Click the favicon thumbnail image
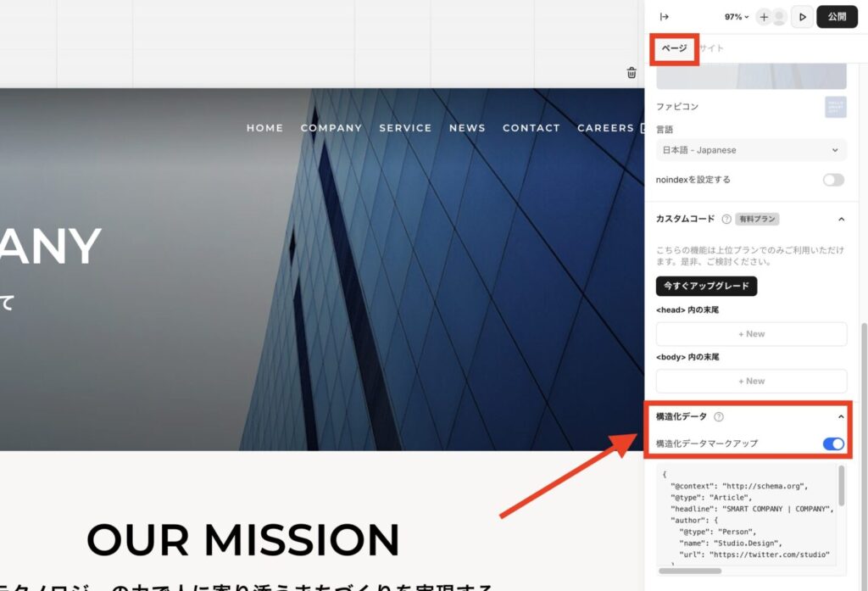Viewport: 868px width, 591px height. click(835, 108)
